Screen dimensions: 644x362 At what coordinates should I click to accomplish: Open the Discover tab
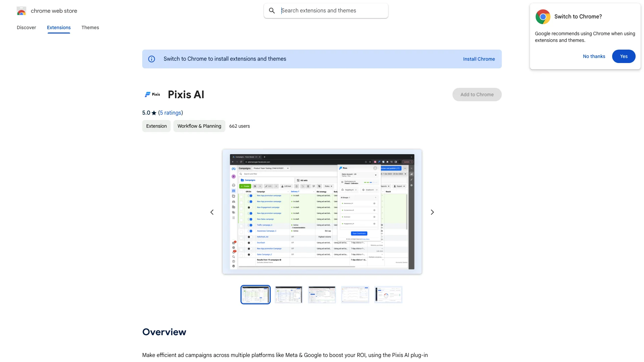tap(26, 27)
